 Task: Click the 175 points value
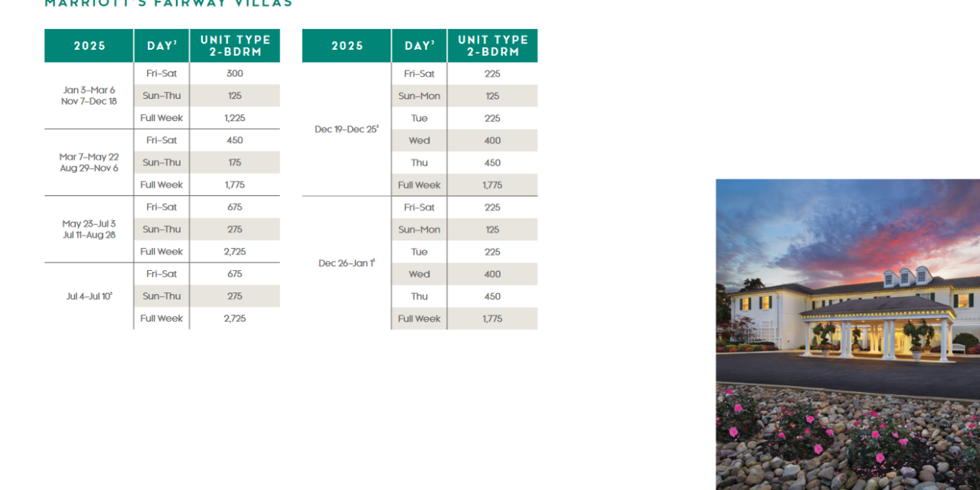pos(235,162)
